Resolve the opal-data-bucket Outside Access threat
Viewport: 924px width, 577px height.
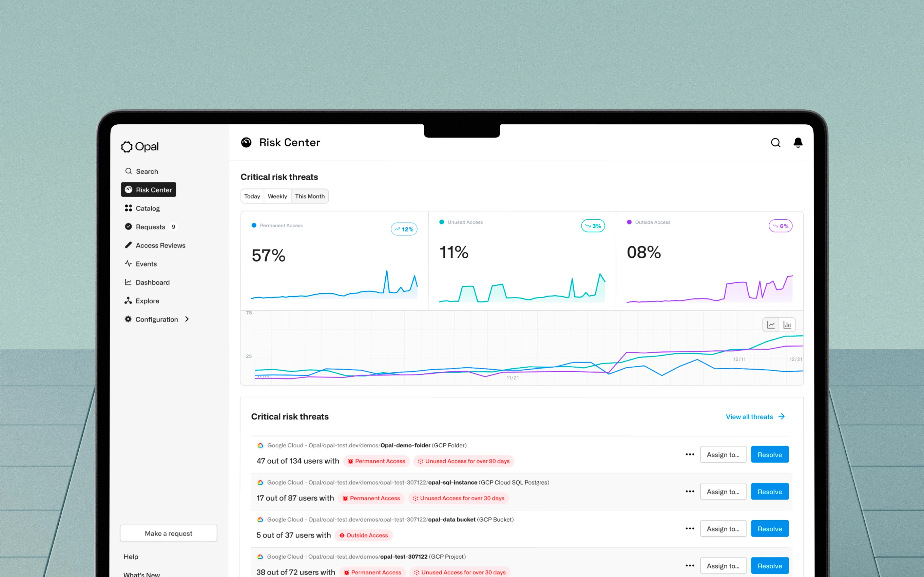(769, 529)
